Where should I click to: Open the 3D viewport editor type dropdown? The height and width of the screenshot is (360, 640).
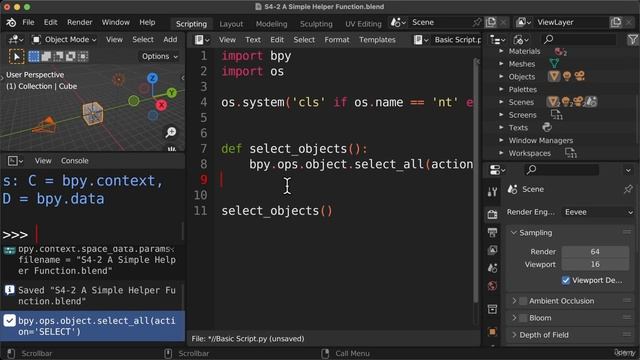pos(16,40)
